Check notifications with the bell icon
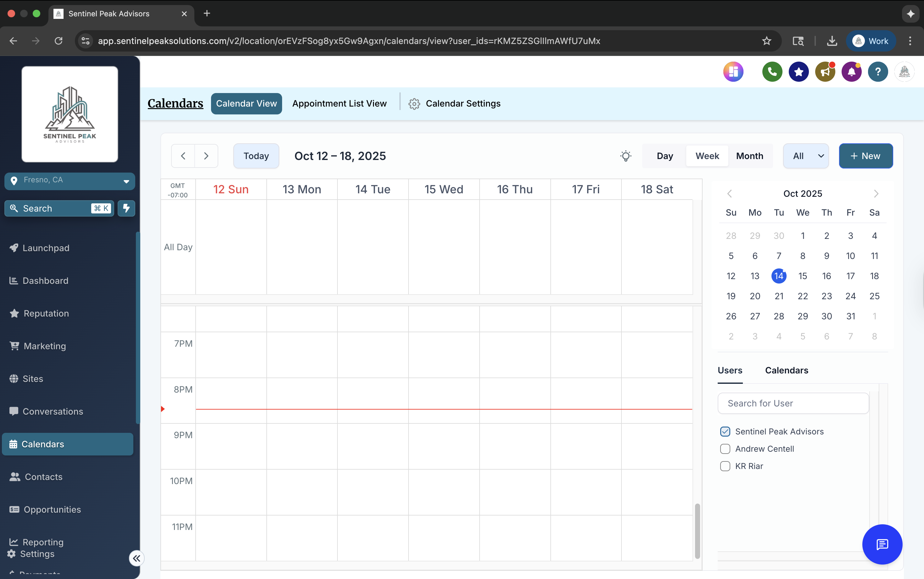This screenshot has height=579, width=924. [x=851, y=72]
